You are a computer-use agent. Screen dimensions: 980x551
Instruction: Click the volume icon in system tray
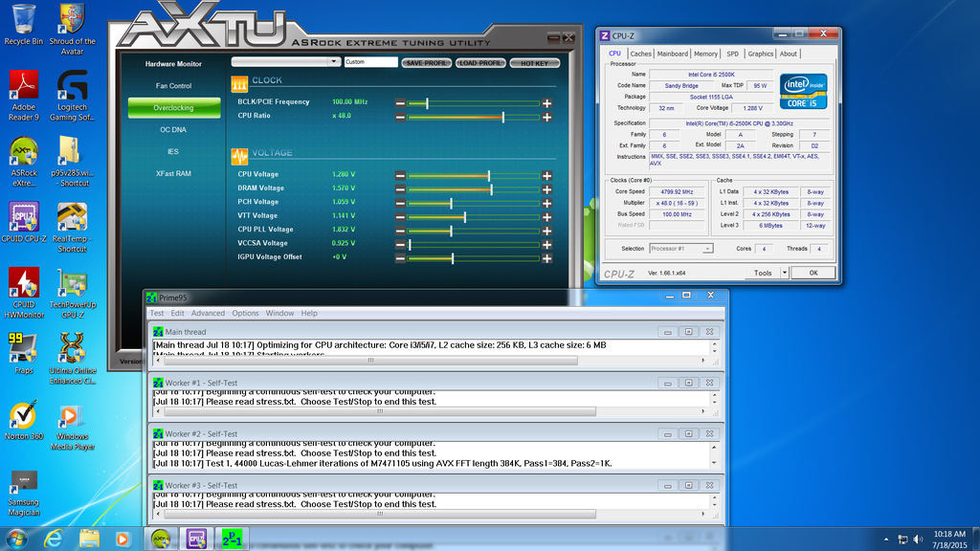(x=918, y=540)
